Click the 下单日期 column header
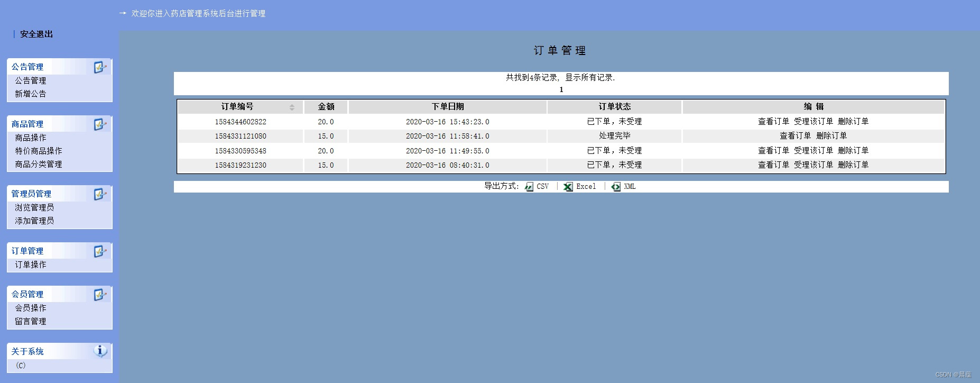980x383 pixels. pos(448,107)
